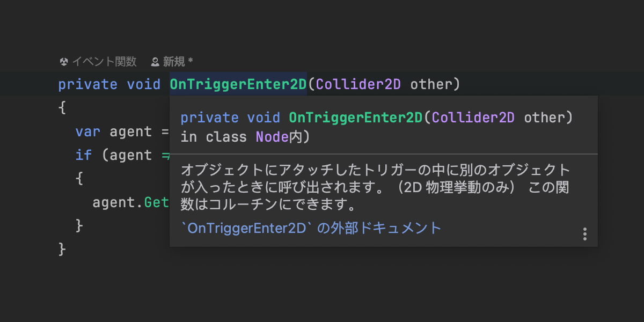Click the 'if' keyword
Screen dimensions: 644x322
(x=84, y=155)
